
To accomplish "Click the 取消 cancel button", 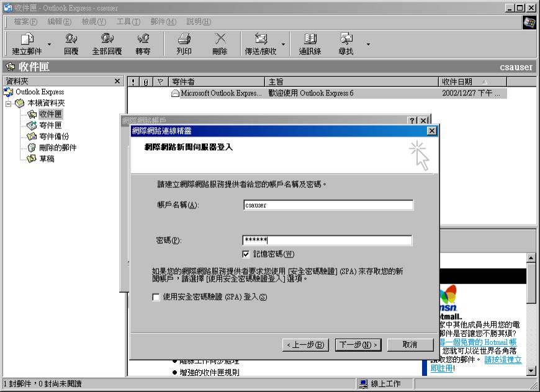I will coord(410,345).
